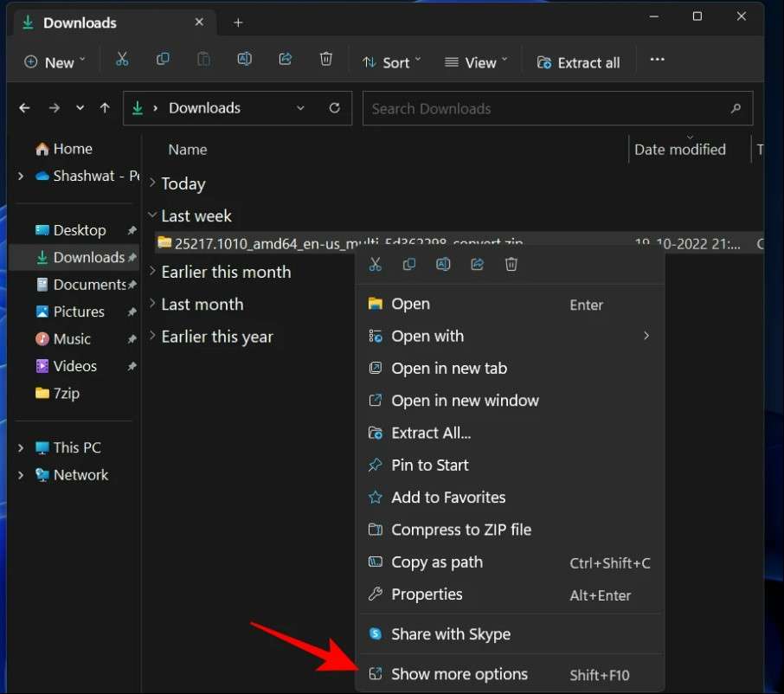
Task: Click Delete icon in the context menu
Action: pos(511,264)
